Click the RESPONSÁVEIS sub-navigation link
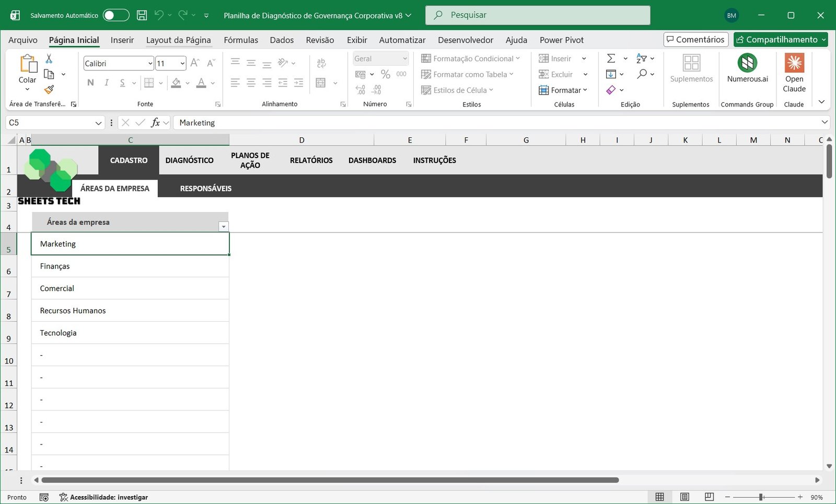 pyautogui.click(x=205, y=189)
